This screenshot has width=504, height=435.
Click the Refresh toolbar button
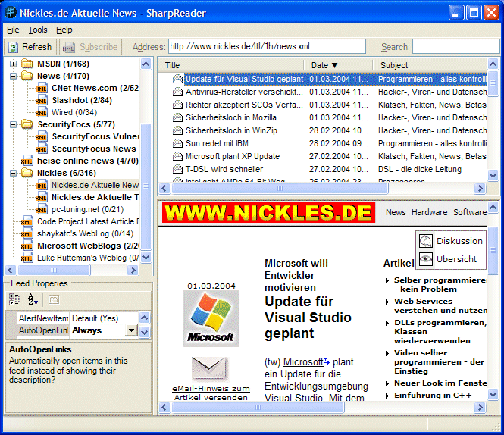click(31, 47)
